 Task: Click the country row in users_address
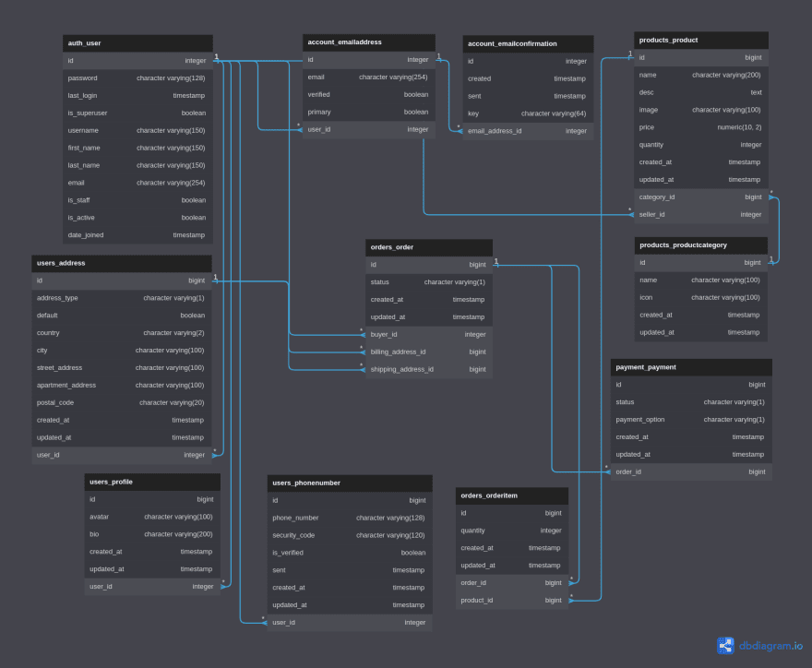pyautogui.click(x=122, y=333)
